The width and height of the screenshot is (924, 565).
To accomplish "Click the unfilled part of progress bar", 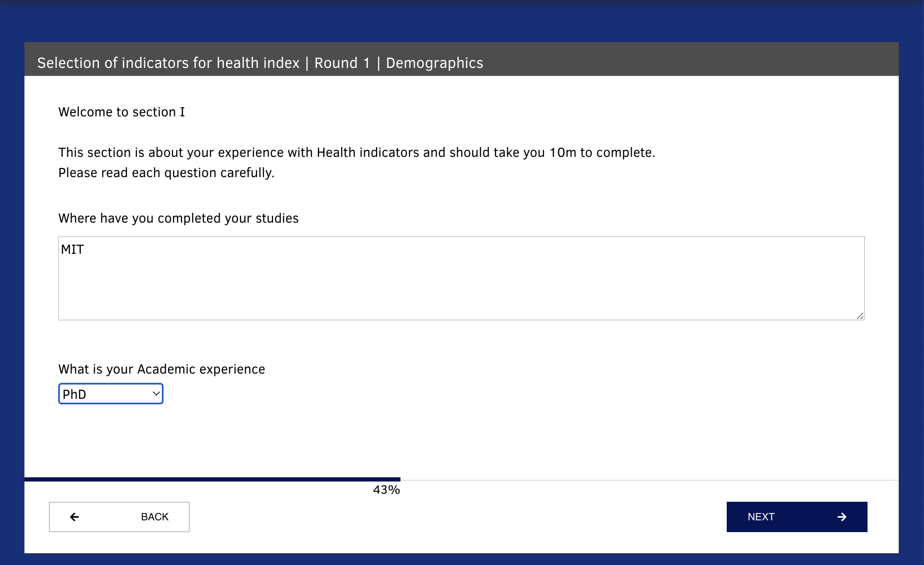I will tap(650, 480).
